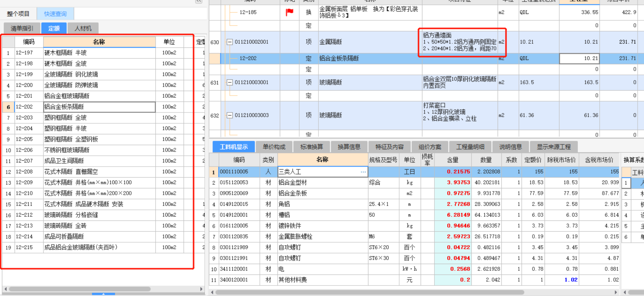Click the quota list horizontal scrollbar

click(80, 289)
